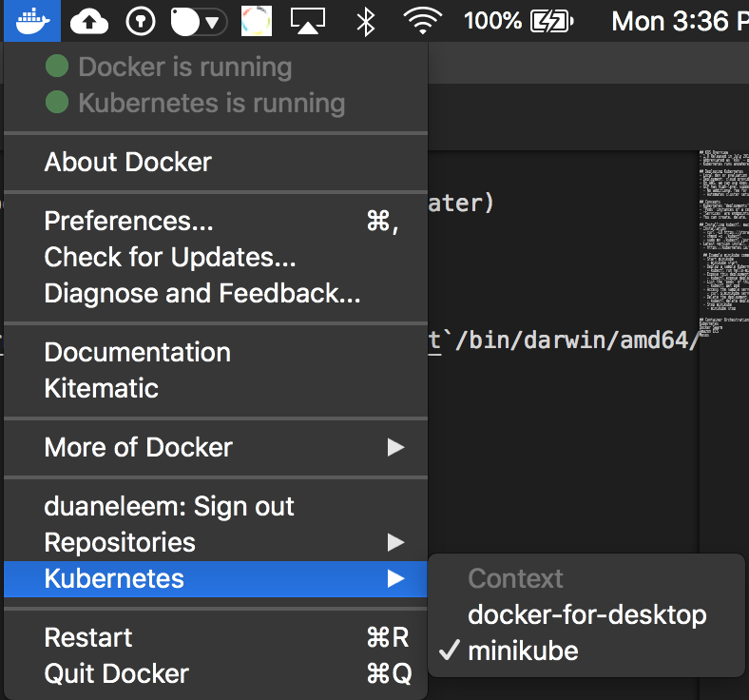
Task: Open the cloud upload menu bar icon
Action: (x=89, y=21)
